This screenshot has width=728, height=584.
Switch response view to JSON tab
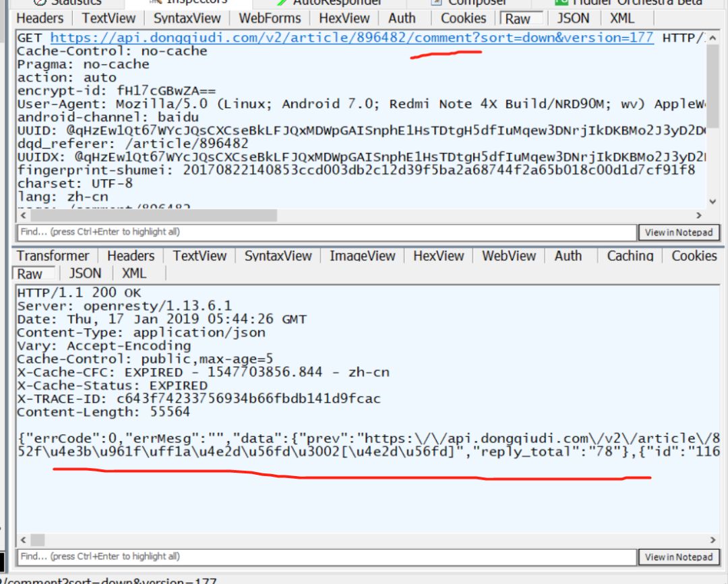[85, 273]
